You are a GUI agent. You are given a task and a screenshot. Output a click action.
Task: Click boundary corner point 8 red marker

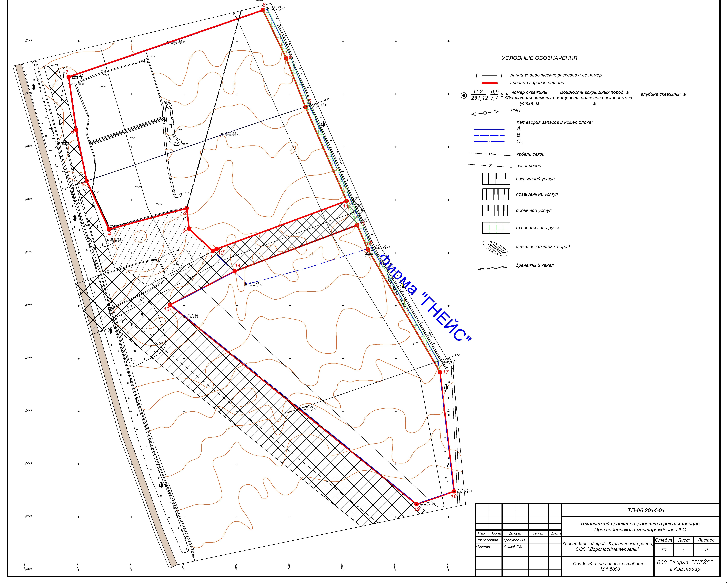263,10
